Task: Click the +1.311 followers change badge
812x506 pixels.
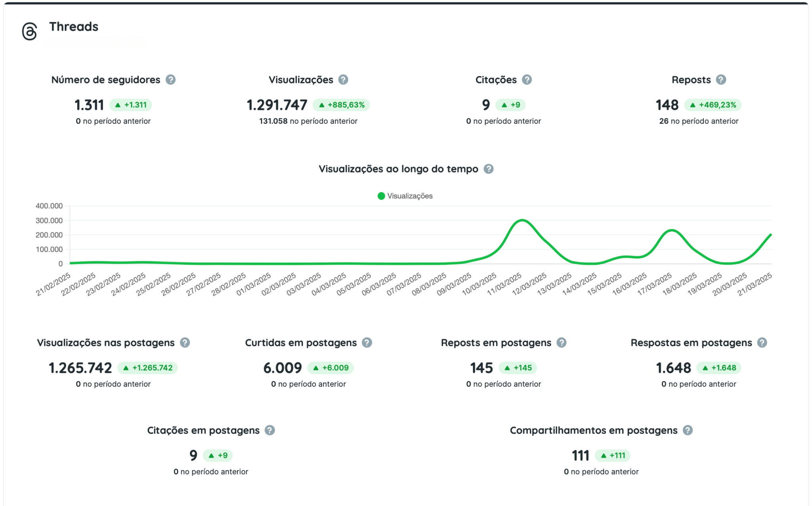Action: coord(131,105)
